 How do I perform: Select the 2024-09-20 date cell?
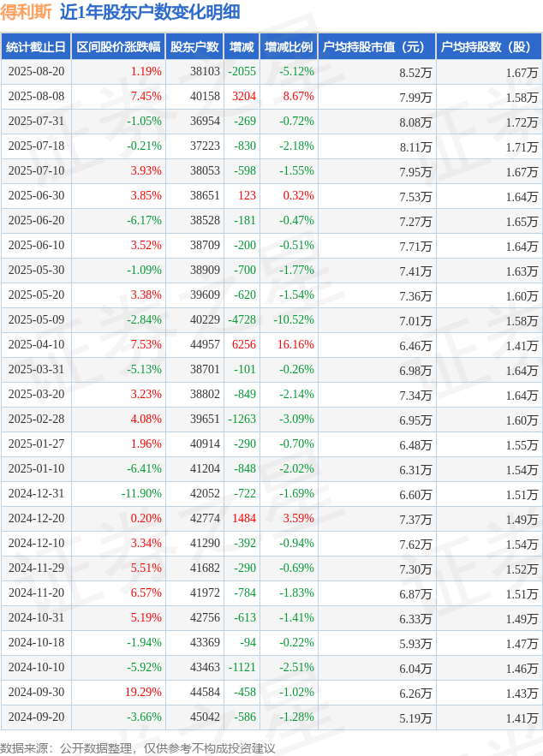36,717
